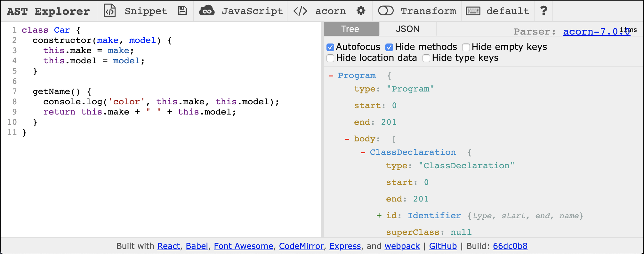The height and width of the screenshot is (254, 644).
Task: Open help question mark icon
Action: [543, 11]
